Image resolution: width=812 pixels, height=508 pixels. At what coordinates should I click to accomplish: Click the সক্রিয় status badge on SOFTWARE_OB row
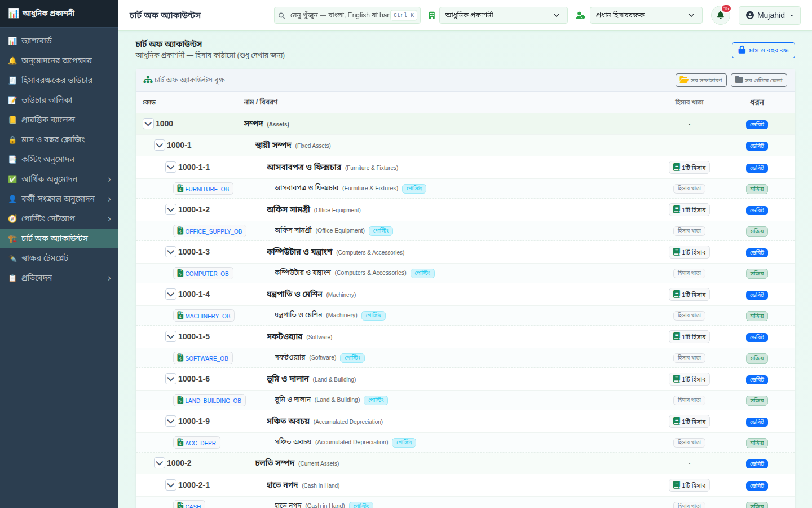pos(757,358)
